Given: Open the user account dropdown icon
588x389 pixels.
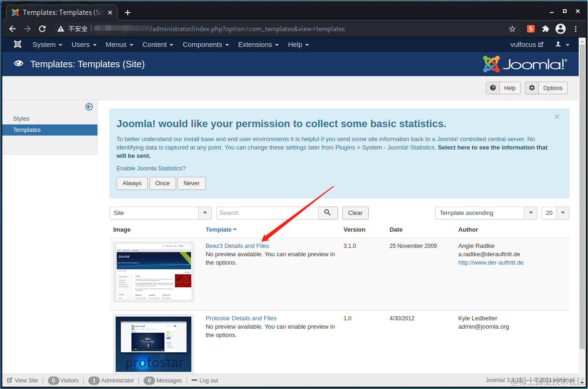Looking at the screenshot, I should 562,45.
